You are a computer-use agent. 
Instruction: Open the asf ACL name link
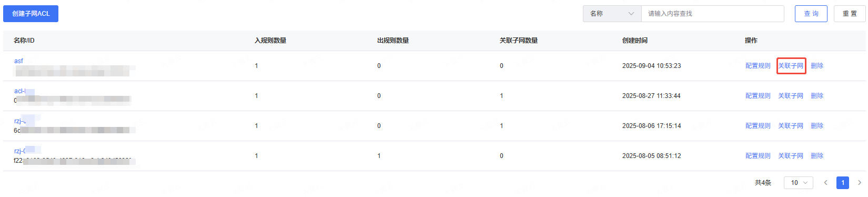point(18,61)
